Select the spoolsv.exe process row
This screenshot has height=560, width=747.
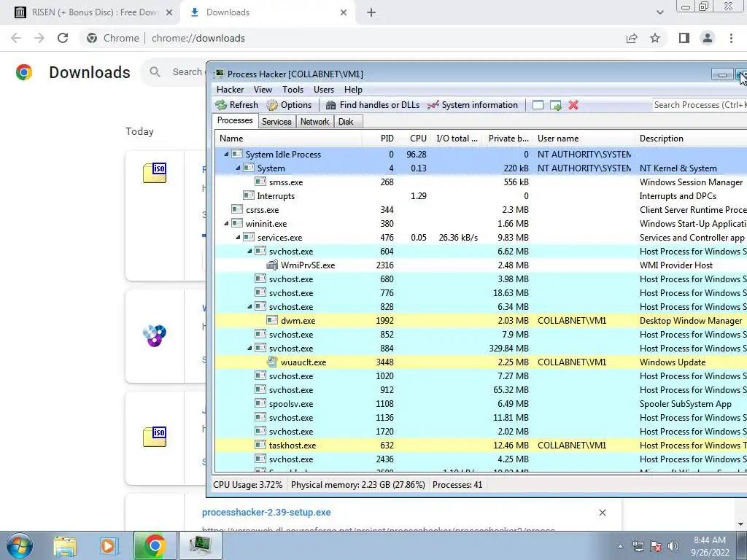tap(481, 404)
